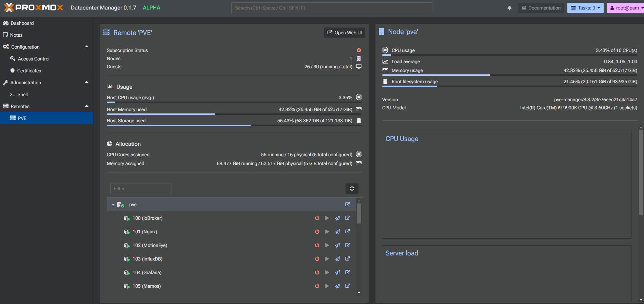Click the Proxmox logo
The height and width of the screenshot is (304, 644).
coord(34,7)
